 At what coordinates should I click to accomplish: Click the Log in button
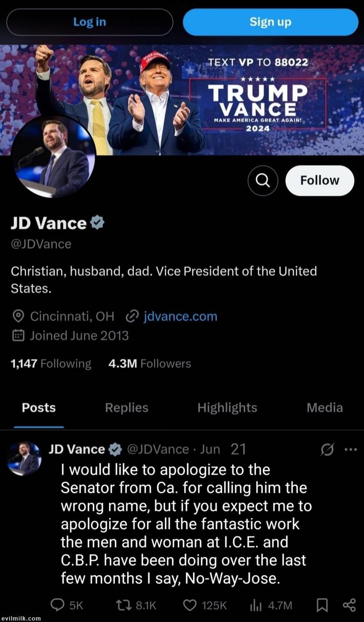point(90,22)
